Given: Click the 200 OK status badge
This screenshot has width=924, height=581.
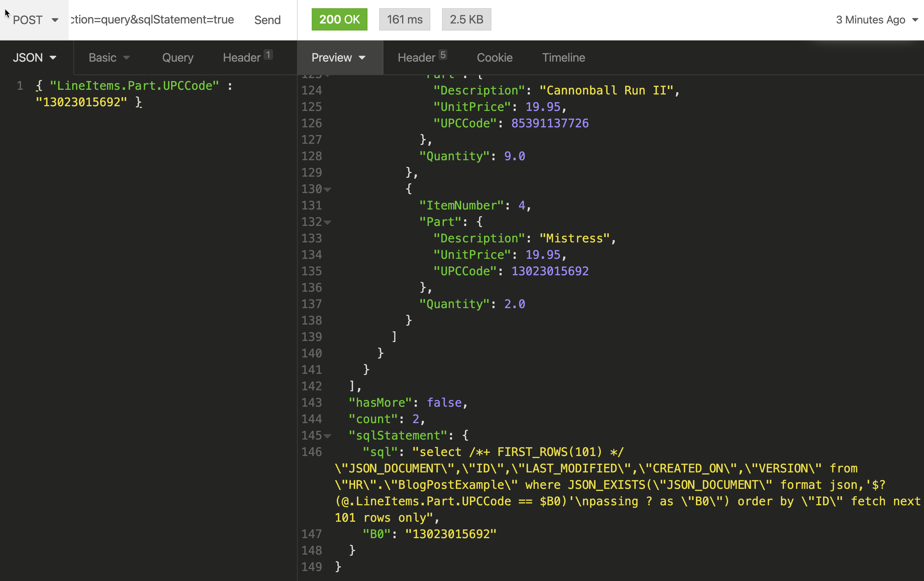Looking at the screenshot, I should [339, 20].
